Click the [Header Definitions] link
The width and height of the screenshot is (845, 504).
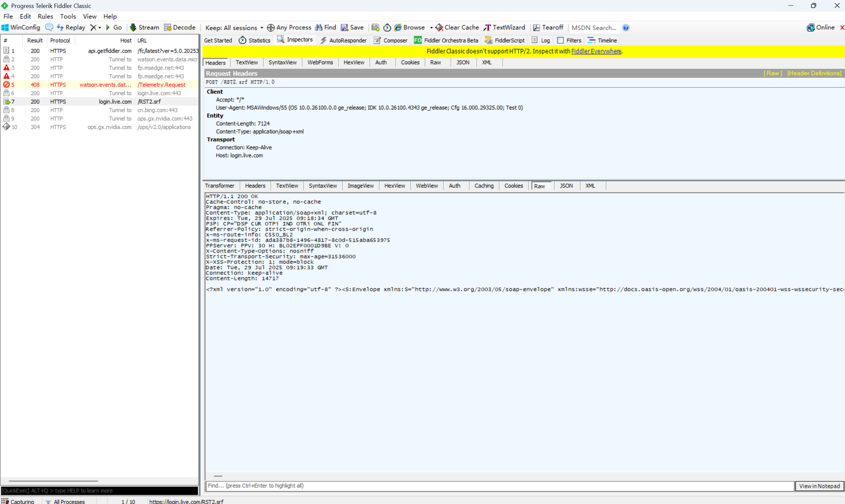814,73
